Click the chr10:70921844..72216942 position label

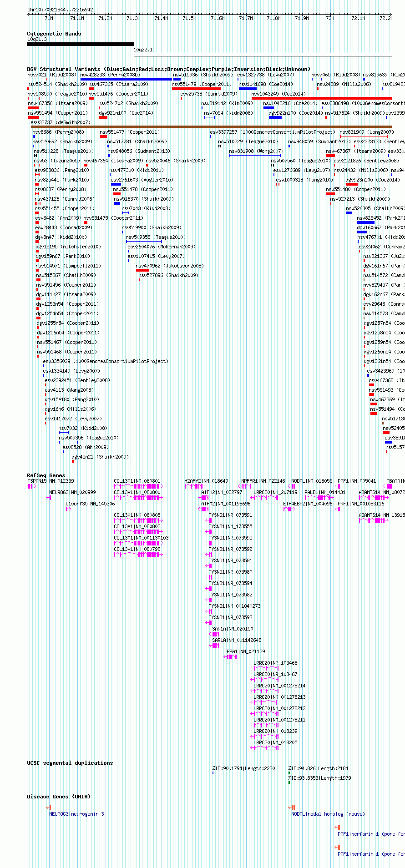(60, 10)
